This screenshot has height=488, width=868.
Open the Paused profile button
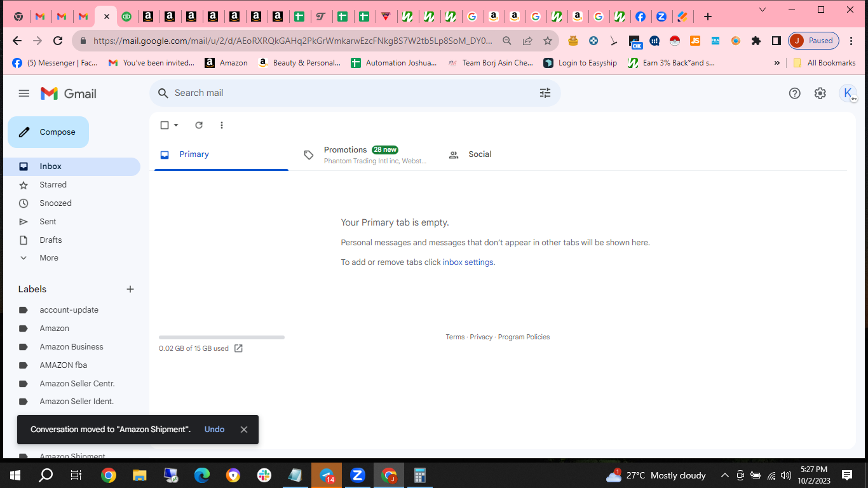click(x=814, y=41)
